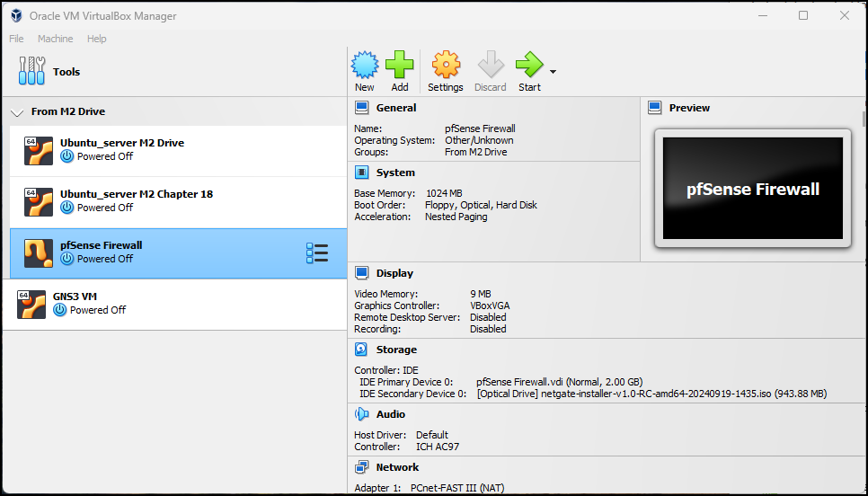Open the Start button dropdown arrow
This screenshot has width=868, height=496.
point(553,72)
